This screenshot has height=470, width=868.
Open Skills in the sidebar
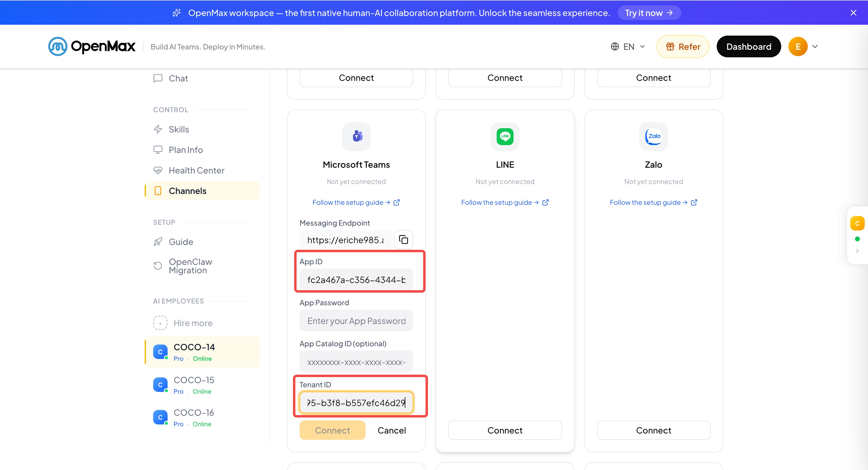(x=202, y=129)
